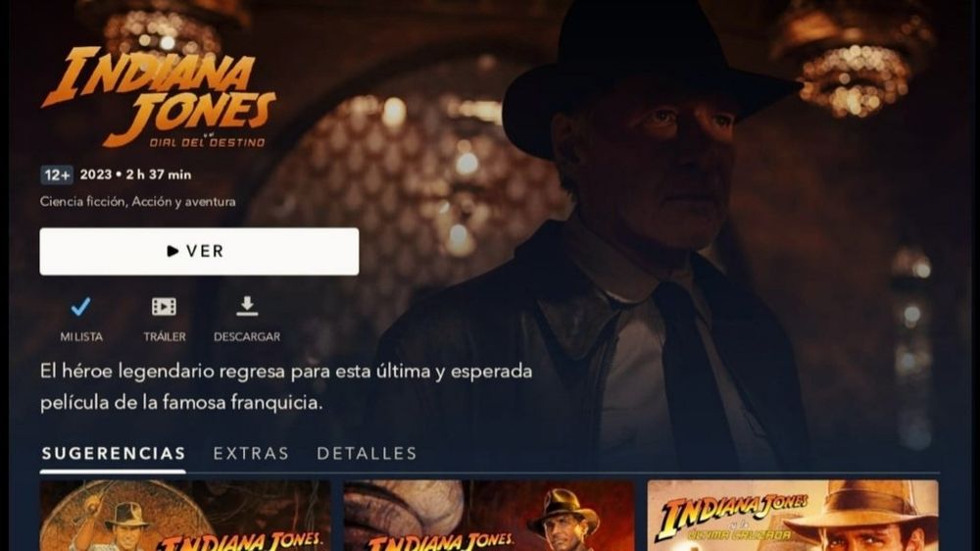Switch to the Extras tab

pyautogui.click(x=251, y=453)
